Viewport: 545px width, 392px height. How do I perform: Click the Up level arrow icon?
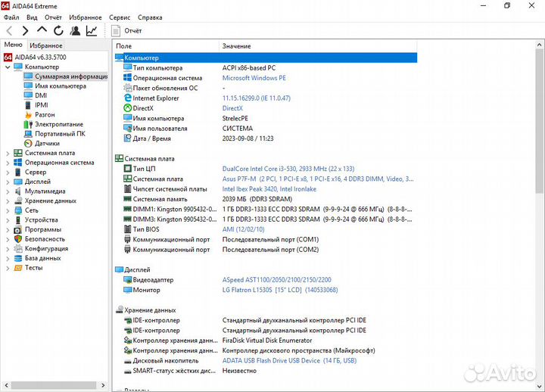(x=42, y=31)
